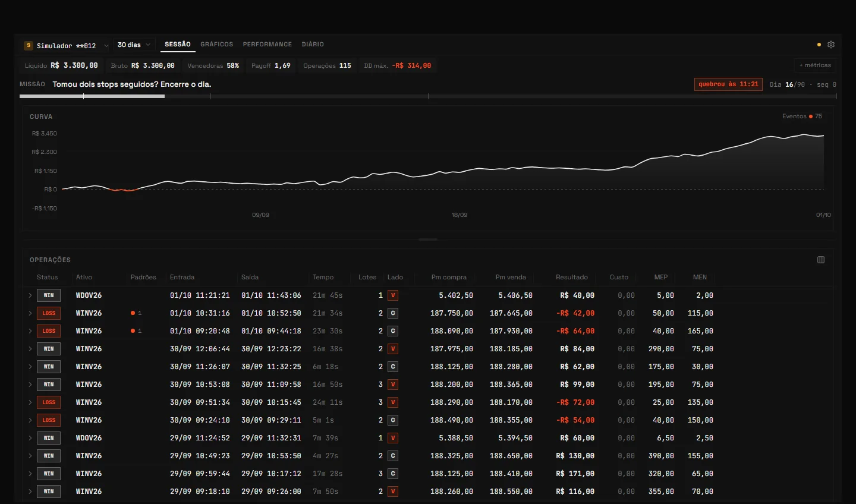Sort by the Entrada column header
The width and height of the screenshot is (856, 504).
tap(182, 278)
